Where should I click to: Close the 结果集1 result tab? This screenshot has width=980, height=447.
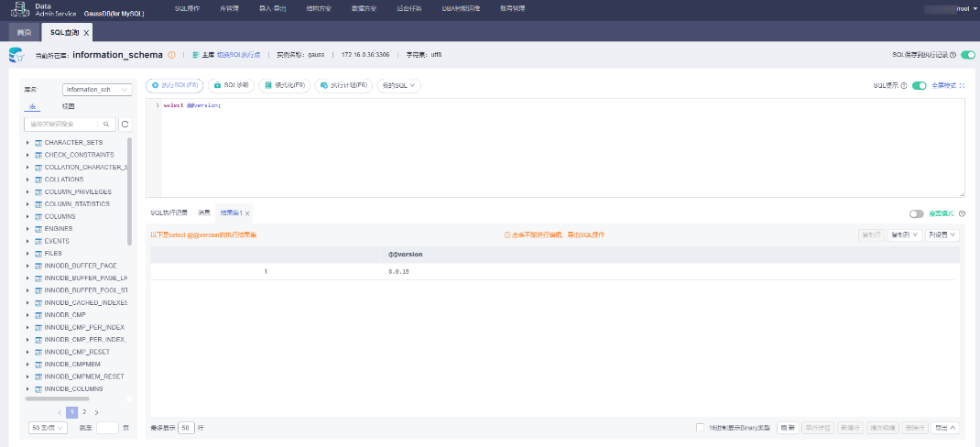click(x=246, y=213)
